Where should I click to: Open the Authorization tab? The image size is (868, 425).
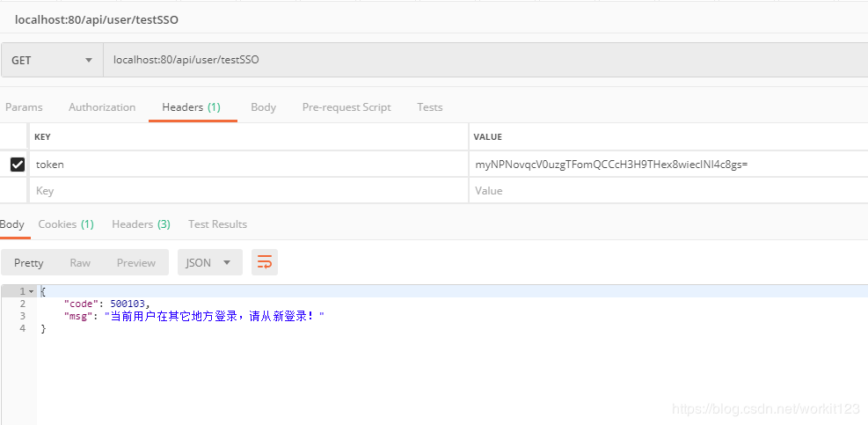coord(102,107)
